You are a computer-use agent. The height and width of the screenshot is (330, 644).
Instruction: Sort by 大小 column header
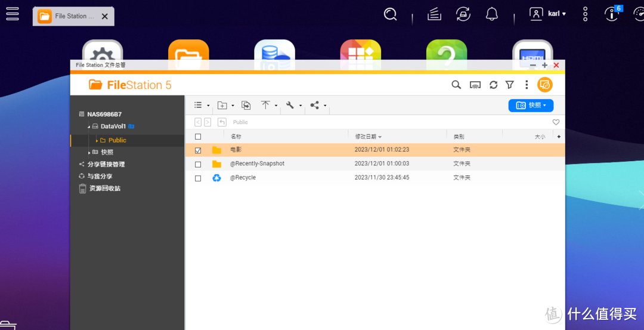pyautogui.click(x=540, y=137)
